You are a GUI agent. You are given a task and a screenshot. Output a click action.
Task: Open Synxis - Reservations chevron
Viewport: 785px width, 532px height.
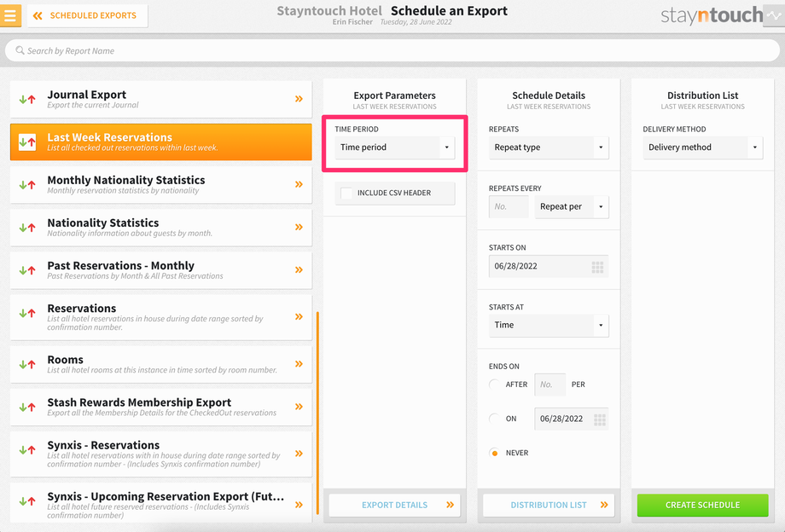(299, 454)
